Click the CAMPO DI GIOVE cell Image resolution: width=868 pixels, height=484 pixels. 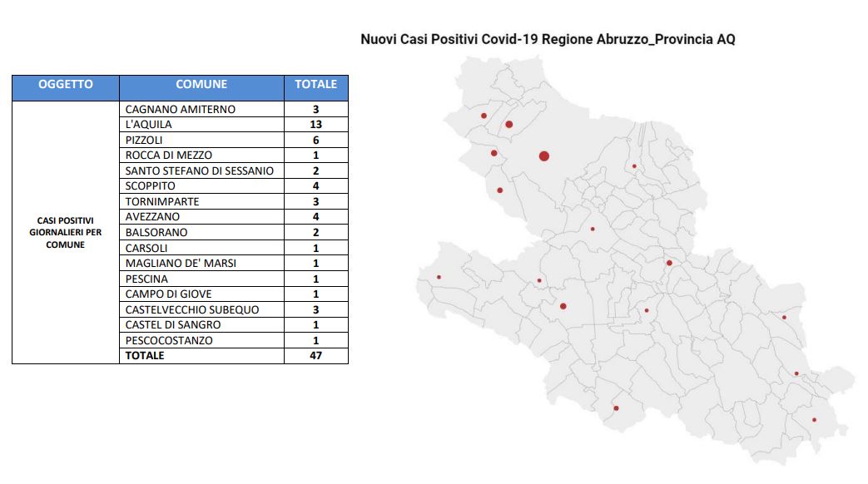click(x=201, y=294)
